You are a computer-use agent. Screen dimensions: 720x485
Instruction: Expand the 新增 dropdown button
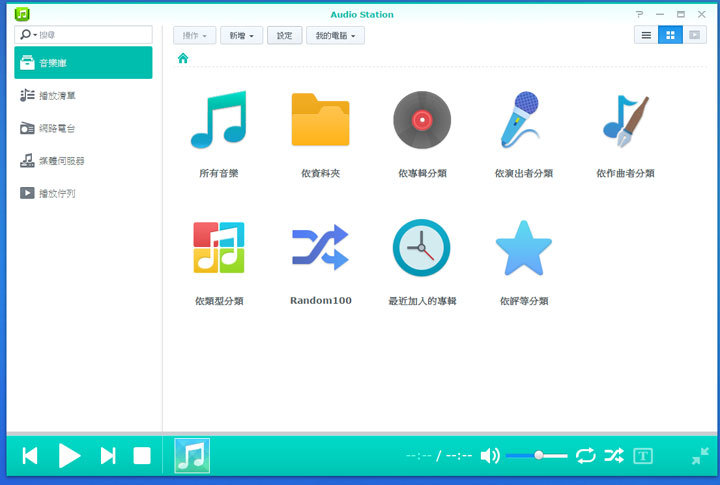point(241,35)
